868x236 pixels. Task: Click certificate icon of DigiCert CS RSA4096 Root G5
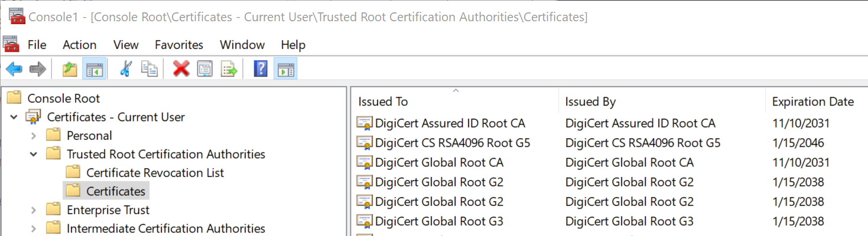pyautogui.click(x=365, y=143)
